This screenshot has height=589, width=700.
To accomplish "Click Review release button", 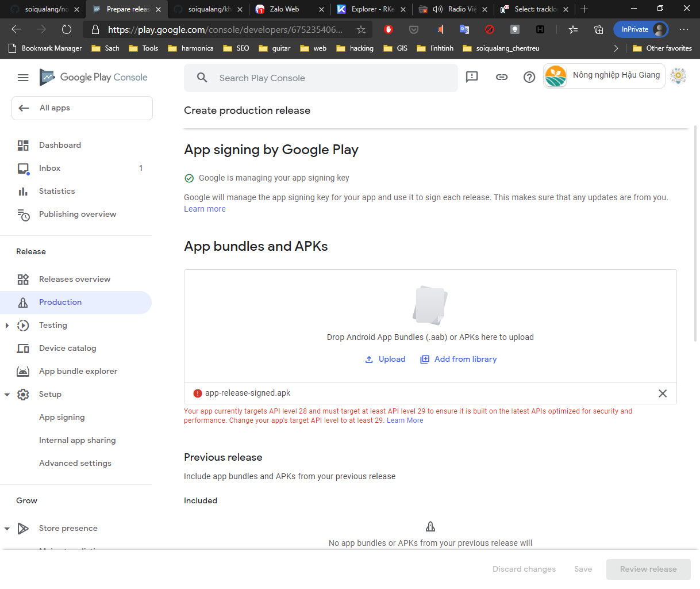I will (x=648, y=569).
